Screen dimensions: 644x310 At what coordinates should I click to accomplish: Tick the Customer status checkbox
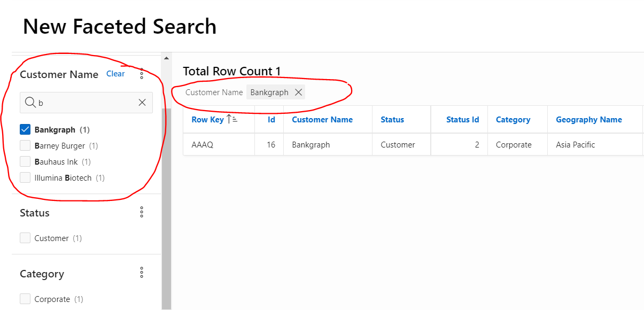(x=25, y=238)
